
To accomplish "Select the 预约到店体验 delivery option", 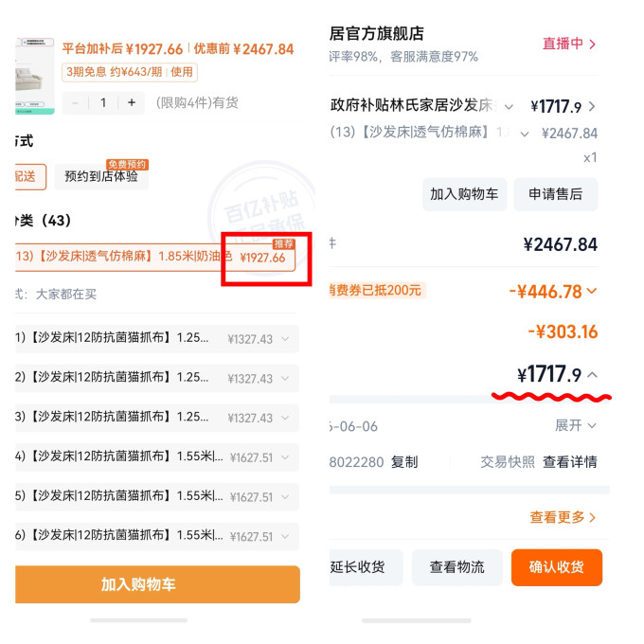I will pyautogui.click(x=101, y=176).
